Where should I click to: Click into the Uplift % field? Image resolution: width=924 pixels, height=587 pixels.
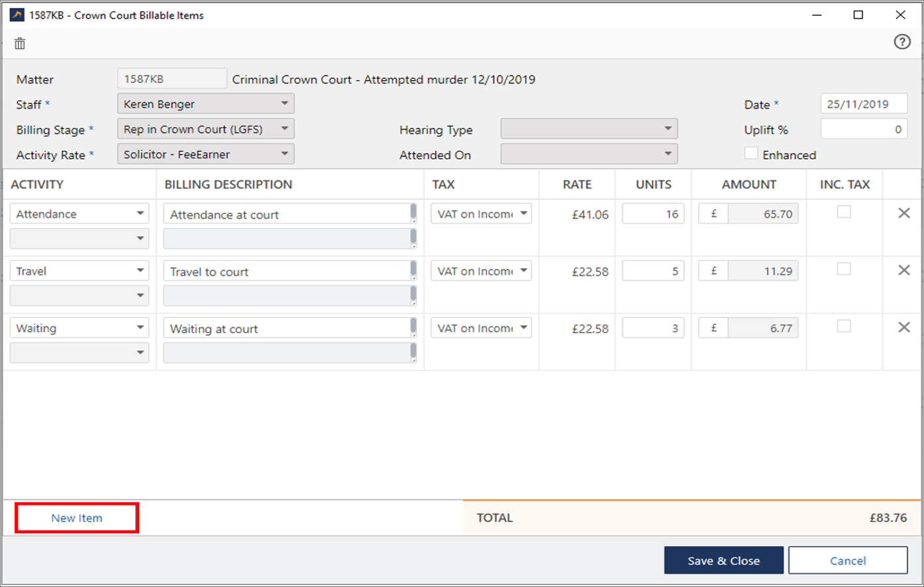tap(863, 129)
